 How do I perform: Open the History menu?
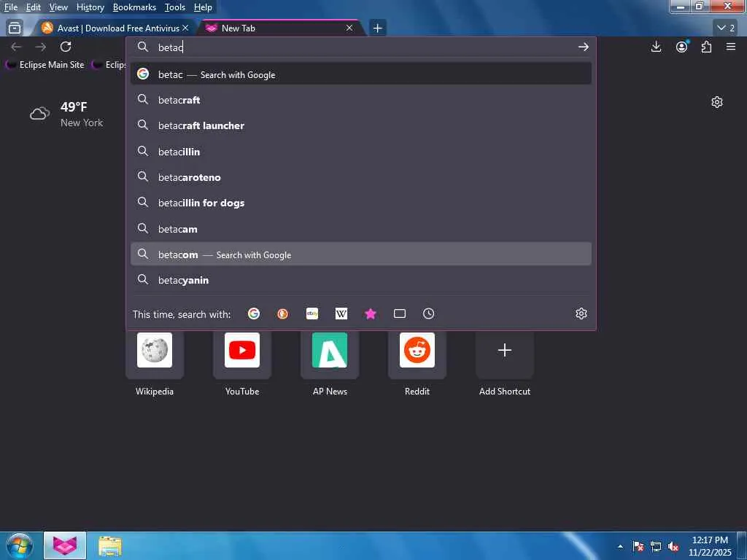point(90,7)
